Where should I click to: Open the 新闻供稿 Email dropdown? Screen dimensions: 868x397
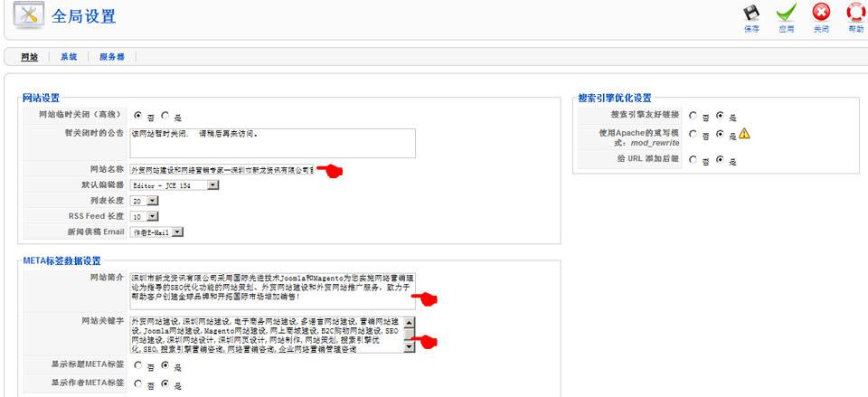pos(156,232)
